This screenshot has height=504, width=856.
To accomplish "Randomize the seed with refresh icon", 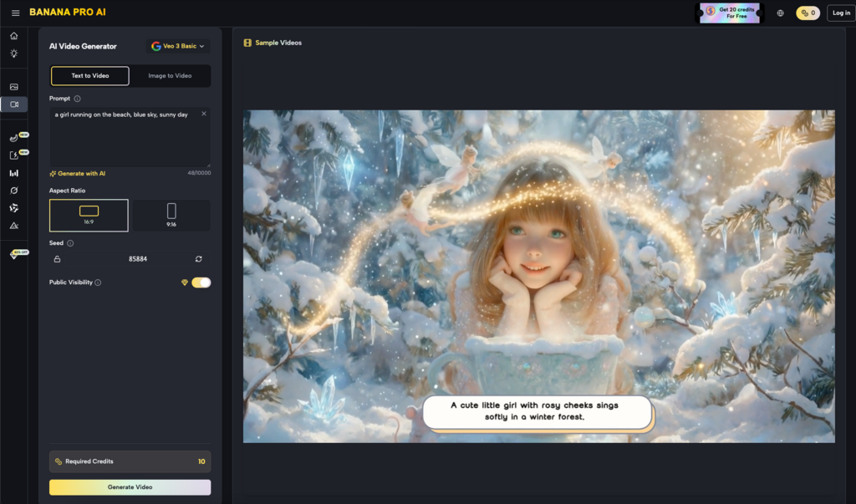I will click(199, 259).
